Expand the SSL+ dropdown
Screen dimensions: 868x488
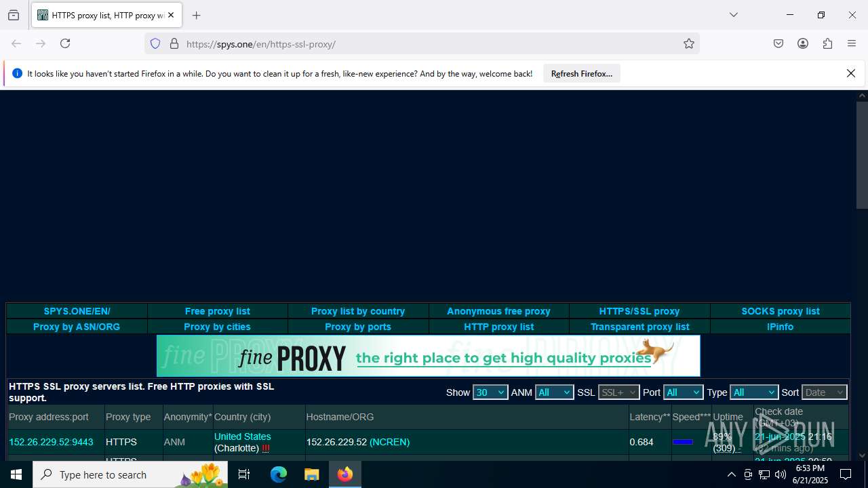pos(618,392)
